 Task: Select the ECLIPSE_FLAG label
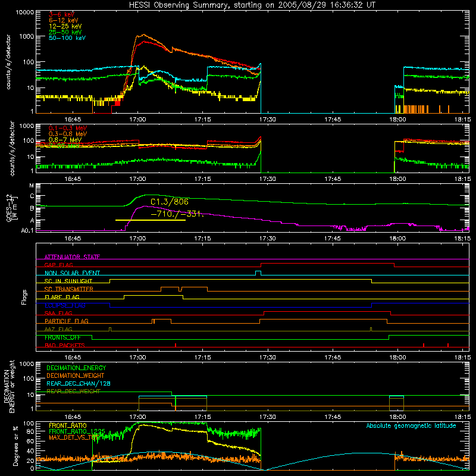point(65,305)
